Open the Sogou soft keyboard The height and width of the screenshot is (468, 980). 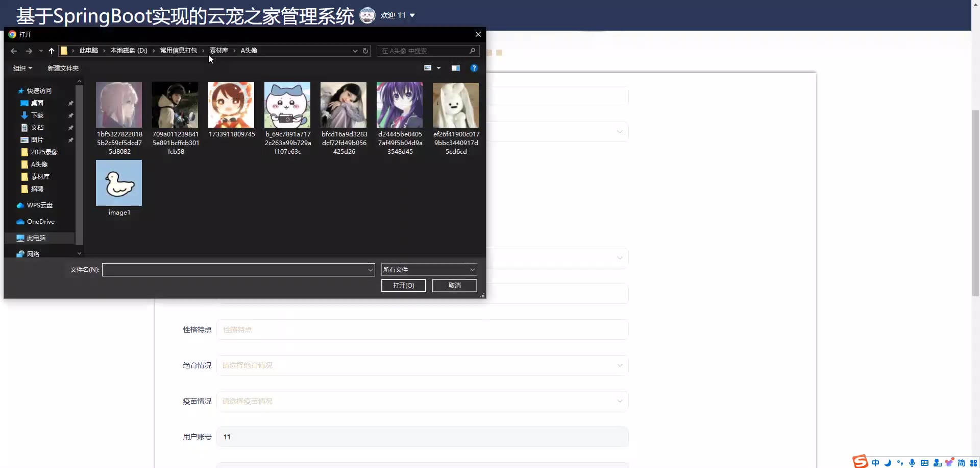click(924, 463)
